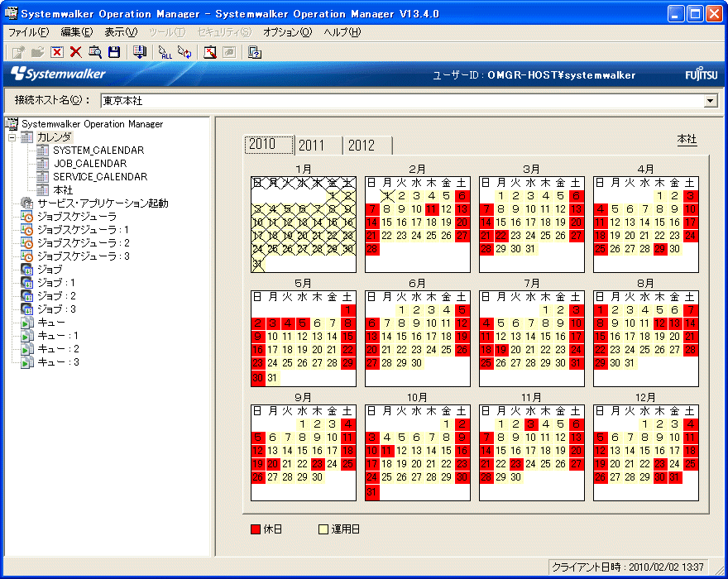This screenshot has width=728, height=579.
Task: Click the クライアント日時 status bar entry
Action: (x=628, y=567)
